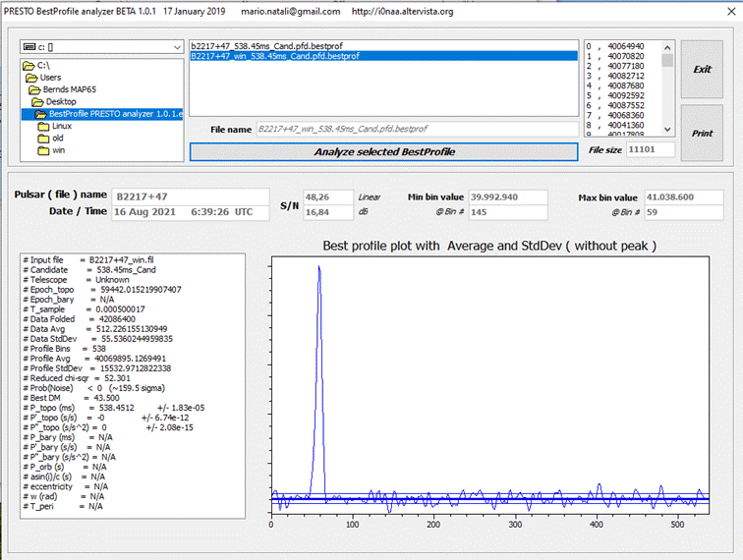Viewport: 743px width, 560px height.
Task: Click the pulse peak in profile plot
Action: click(x=318, y=268)
